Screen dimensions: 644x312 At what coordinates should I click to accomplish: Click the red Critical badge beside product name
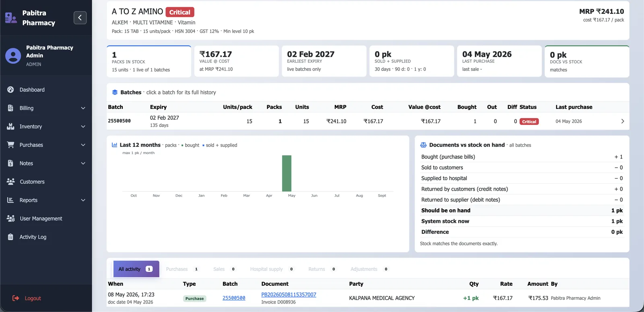coord(180,12)
